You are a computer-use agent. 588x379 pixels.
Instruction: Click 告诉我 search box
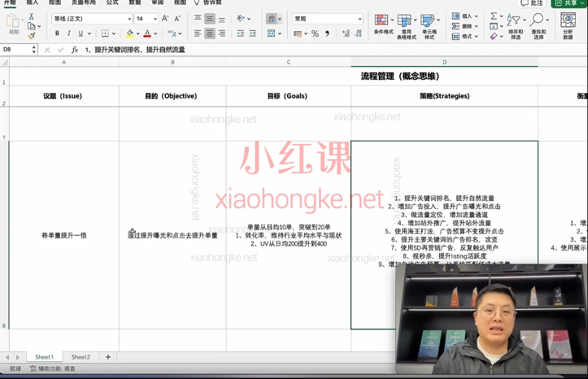pos(208,3)
